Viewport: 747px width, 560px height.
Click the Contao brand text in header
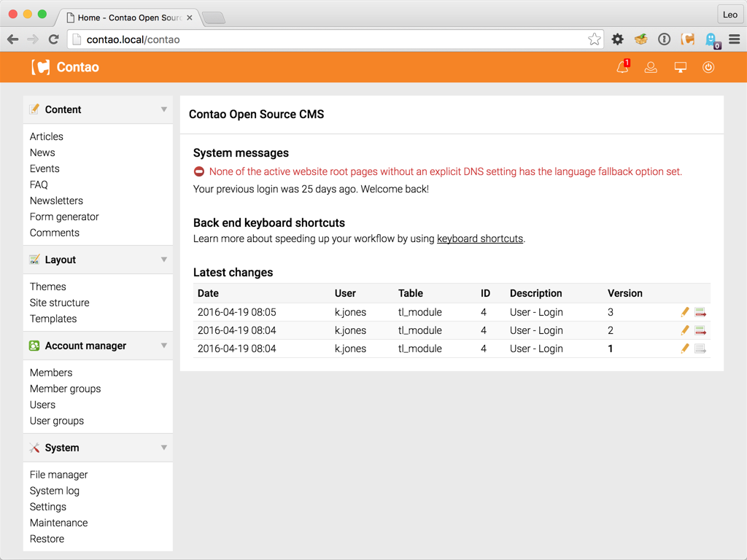pos(77,67)
